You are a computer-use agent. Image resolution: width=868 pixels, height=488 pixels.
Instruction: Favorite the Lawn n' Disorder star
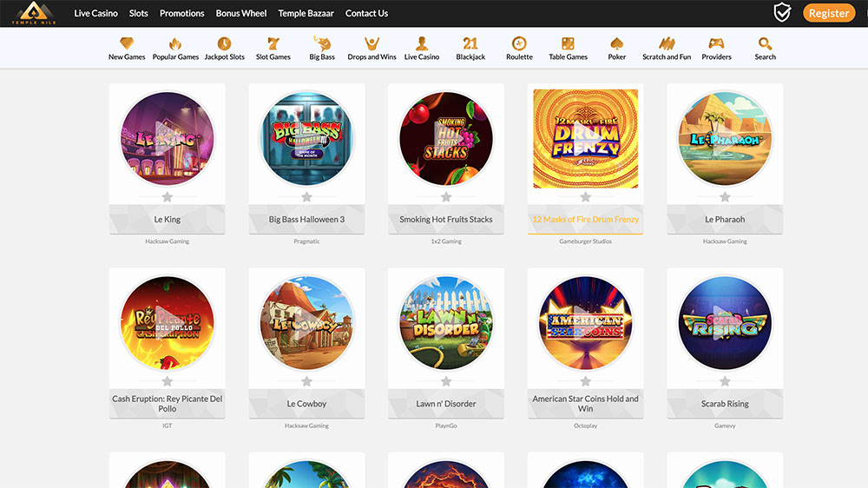(x=446, y=381)
